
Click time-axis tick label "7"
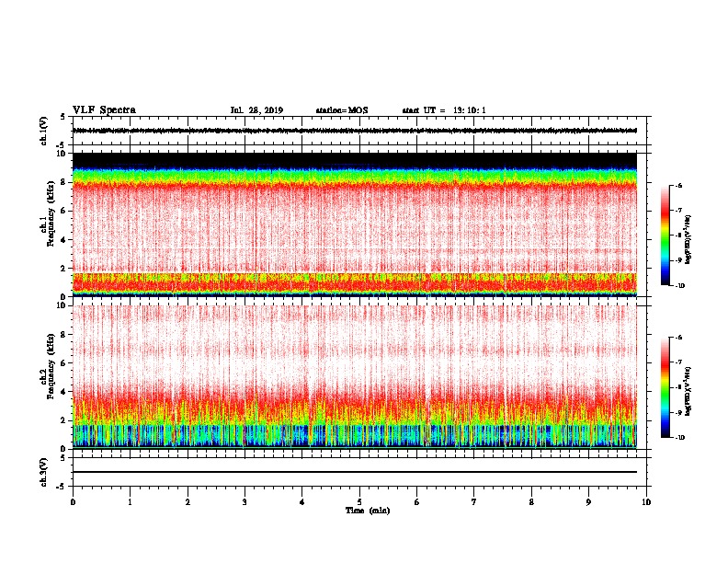tap(474, 502)
